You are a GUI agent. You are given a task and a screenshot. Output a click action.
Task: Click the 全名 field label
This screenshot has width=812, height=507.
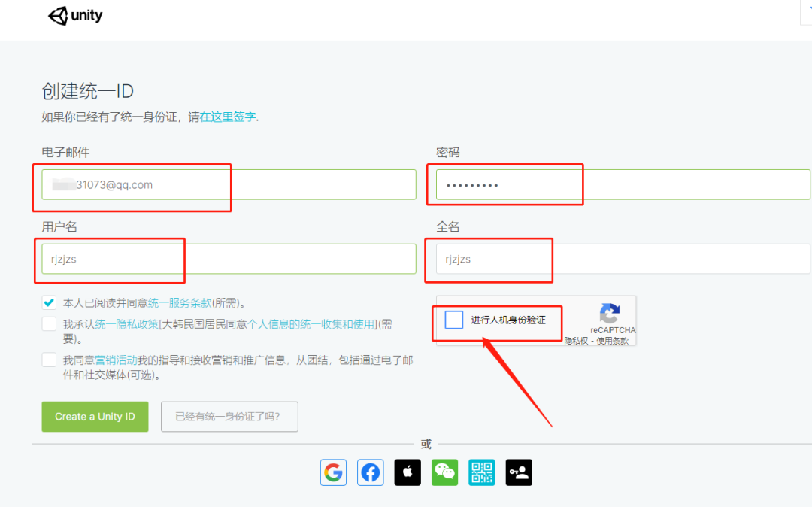click(x=448, y=227)
